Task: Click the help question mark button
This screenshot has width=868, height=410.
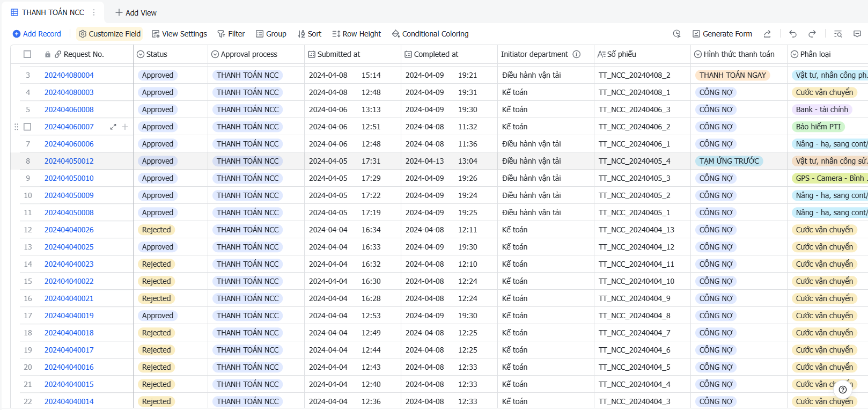Action: pyautogui.click(x=843, y=390)
